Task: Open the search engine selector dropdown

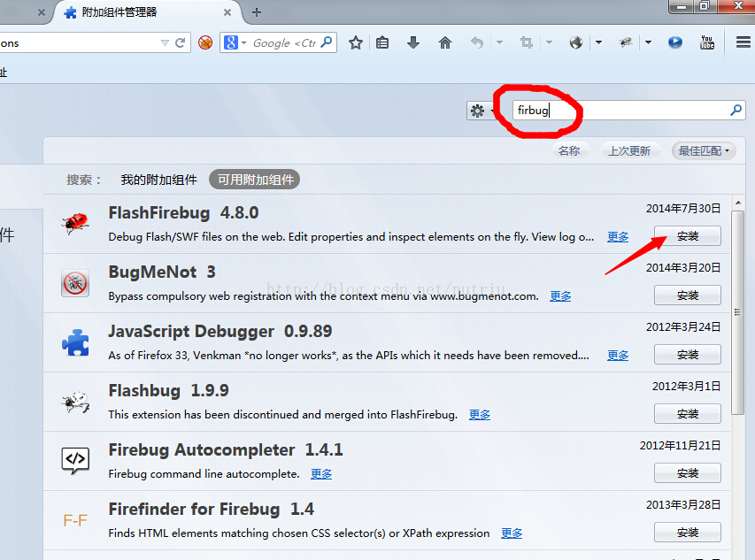Action: pos(243,43)
